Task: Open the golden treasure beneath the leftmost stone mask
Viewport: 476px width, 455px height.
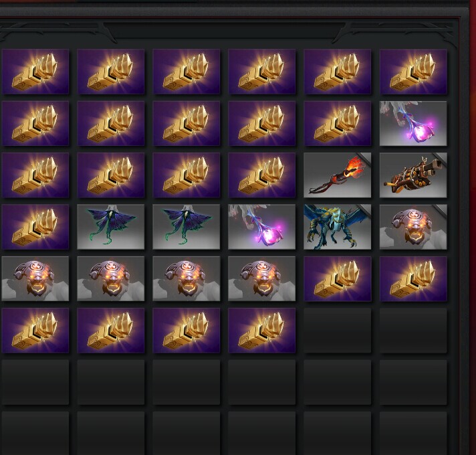Action: click(35, 331)
